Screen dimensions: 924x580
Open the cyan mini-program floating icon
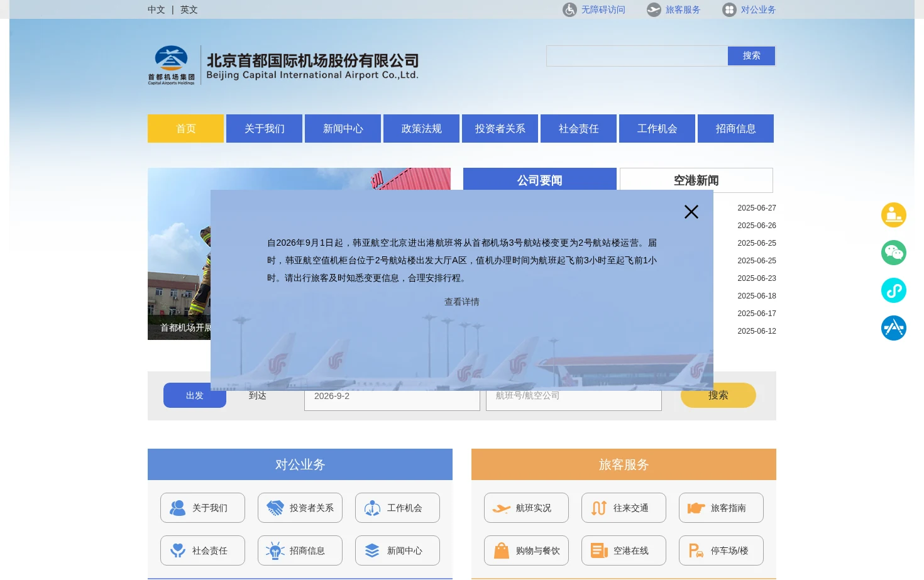[894, 290]
